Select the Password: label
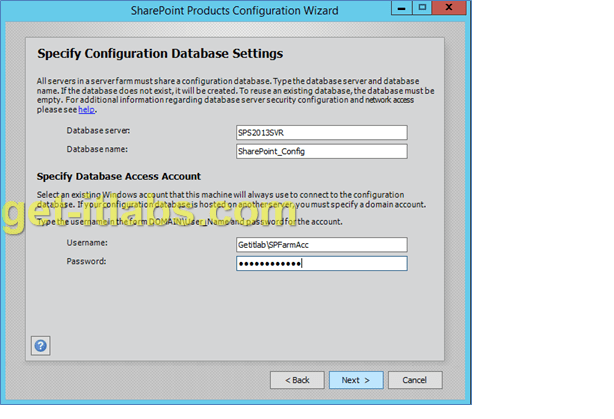614x419 pixels. point(86,261)
